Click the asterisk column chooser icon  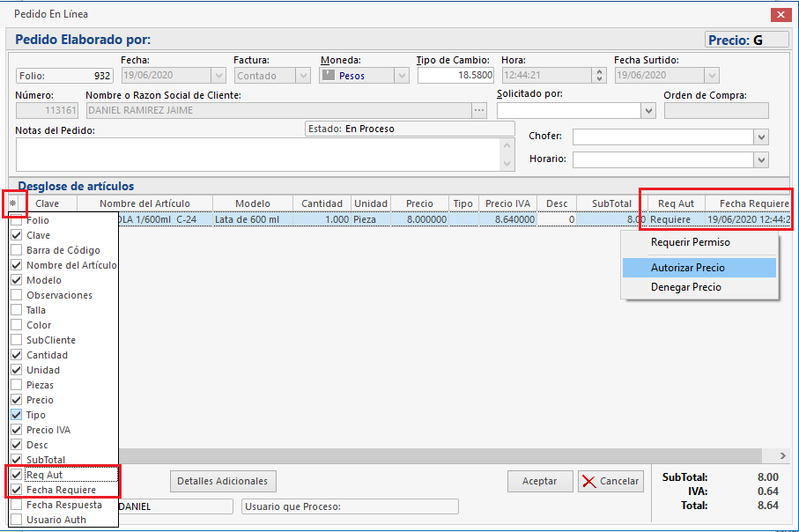pos(12,203)
